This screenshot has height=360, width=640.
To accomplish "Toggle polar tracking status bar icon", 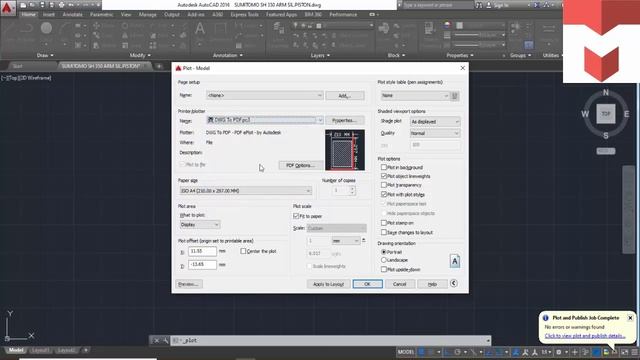I will (x=458, y=352).
